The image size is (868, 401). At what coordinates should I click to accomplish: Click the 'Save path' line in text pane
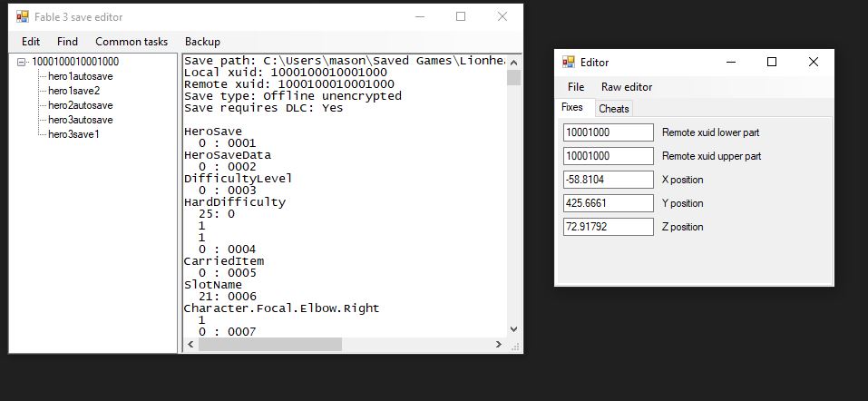(345, 61)
